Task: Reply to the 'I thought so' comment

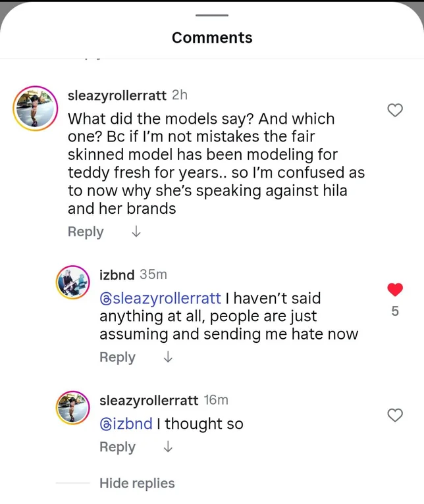Action: (x=117, y=447)
